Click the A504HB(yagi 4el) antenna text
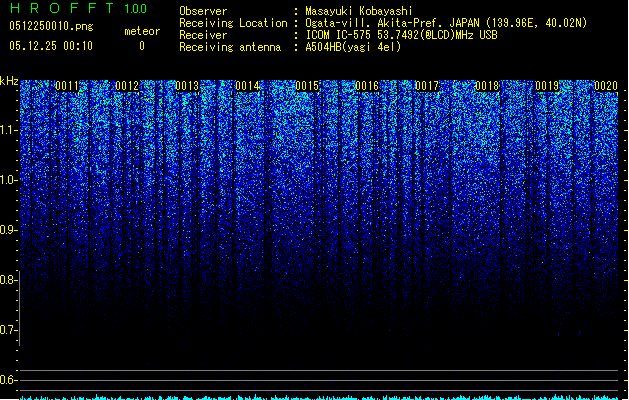Screen dimensions: 629x400 353,47
